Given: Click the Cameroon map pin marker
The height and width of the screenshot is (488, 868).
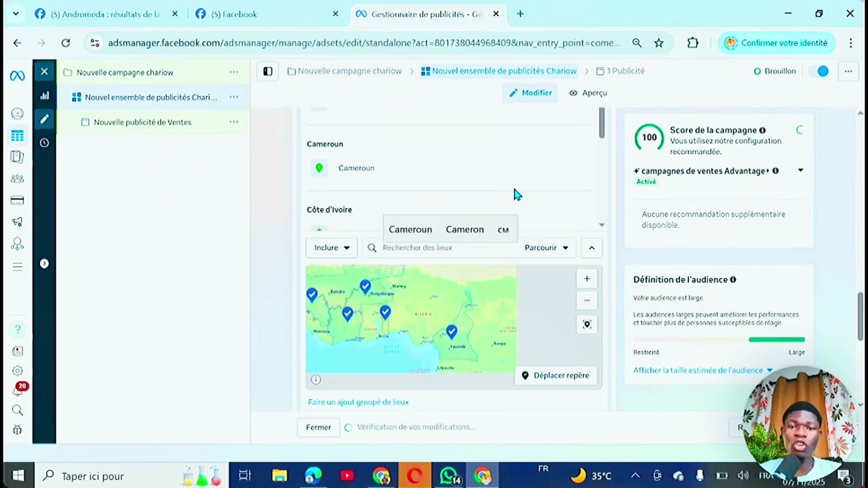Looking at the screenshot, I should pyautogui.click(x=452, y=331).
